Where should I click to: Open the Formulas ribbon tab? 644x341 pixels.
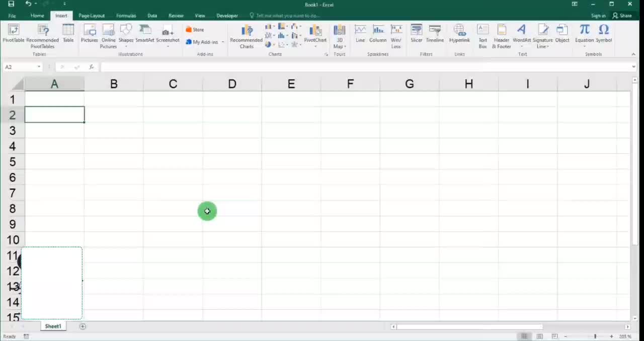[x=126, y=16]
